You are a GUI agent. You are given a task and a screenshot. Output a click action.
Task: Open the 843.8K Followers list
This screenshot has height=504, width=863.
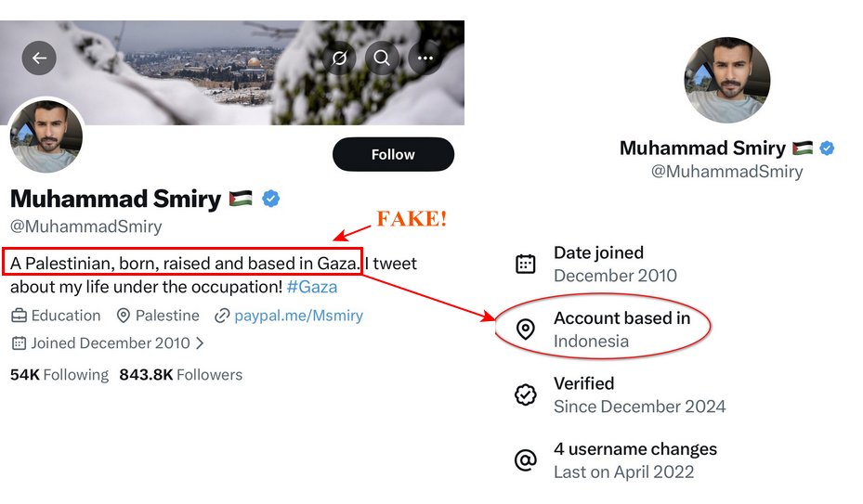coord(180,375)
